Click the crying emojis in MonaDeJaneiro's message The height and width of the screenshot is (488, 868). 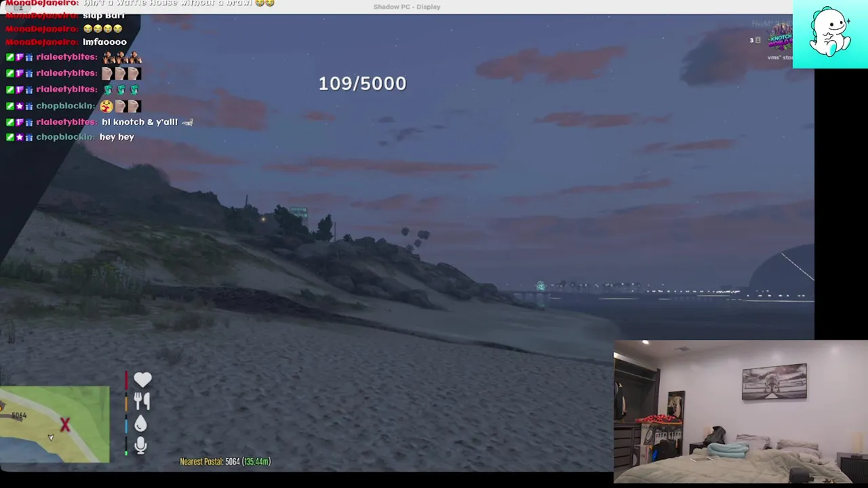click(103, 28)
